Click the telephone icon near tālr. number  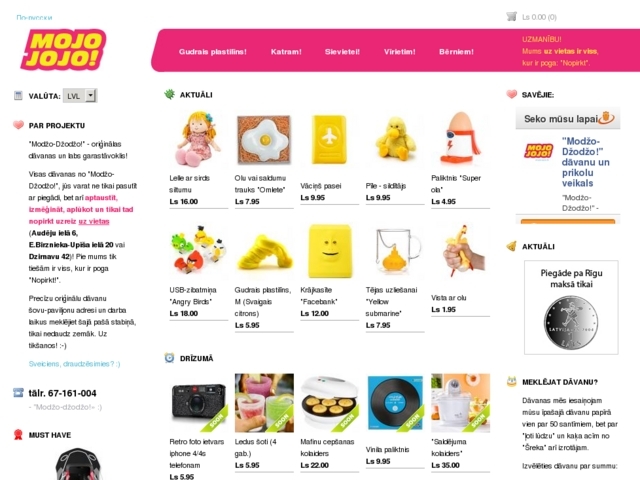click(18, 393)
